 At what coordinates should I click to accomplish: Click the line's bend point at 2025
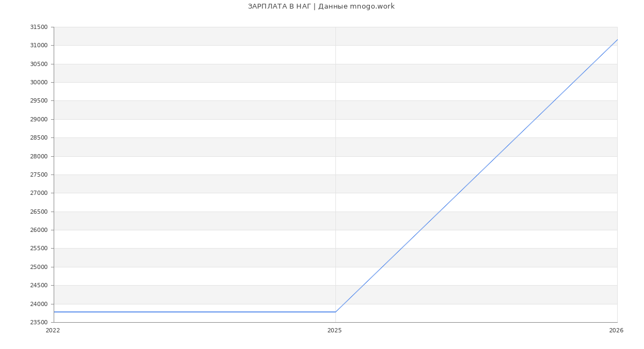(x=335, y=312)
